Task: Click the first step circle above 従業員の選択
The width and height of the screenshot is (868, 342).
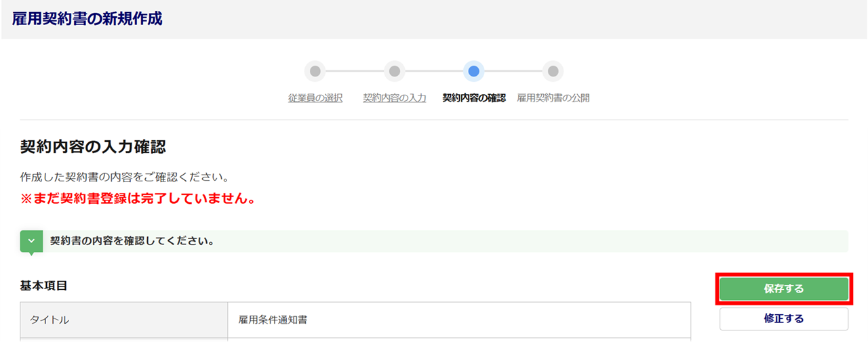Action: click(315, 71)
